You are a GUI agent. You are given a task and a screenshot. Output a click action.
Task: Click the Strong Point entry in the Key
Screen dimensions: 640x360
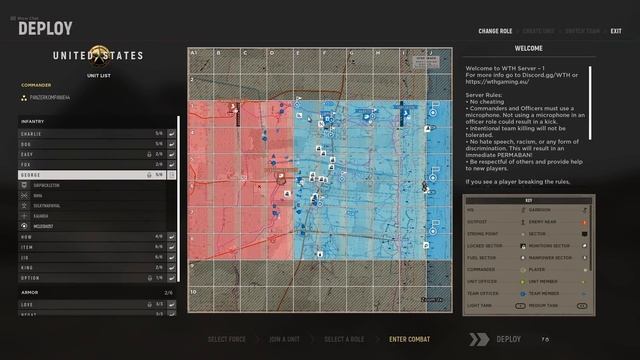tap(482, 234)
